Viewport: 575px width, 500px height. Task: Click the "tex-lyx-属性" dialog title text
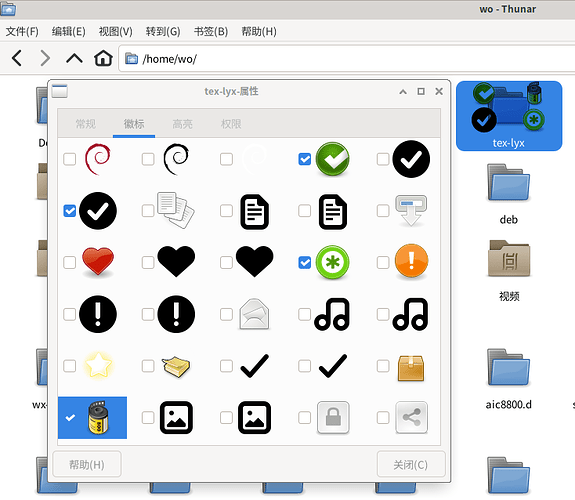point(231,91)
